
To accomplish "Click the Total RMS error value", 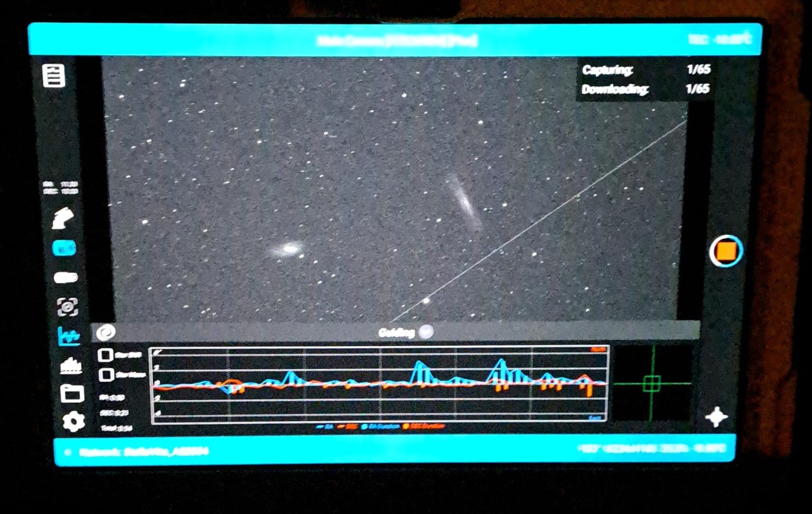I will pyautogui.click(x=116, y=428).
